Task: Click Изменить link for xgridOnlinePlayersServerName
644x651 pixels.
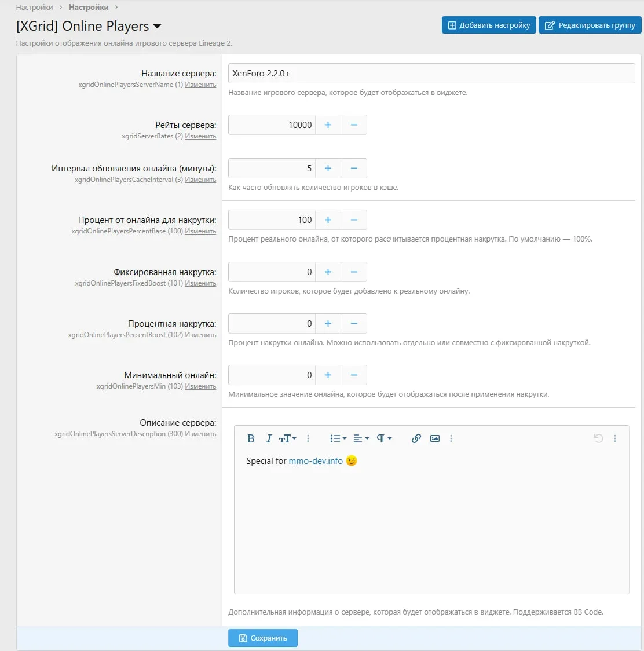Action: pyautogui.click(x=200, y=85)
